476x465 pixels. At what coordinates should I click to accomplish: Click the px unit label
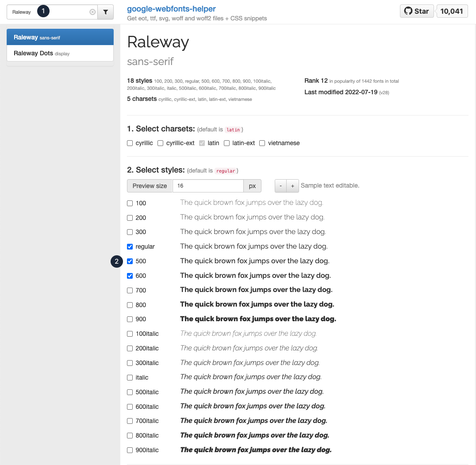pyautogui.click(x=252, y=186)
